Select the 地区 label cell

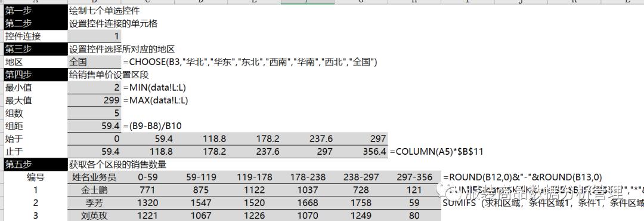click(x=35, y=62)
